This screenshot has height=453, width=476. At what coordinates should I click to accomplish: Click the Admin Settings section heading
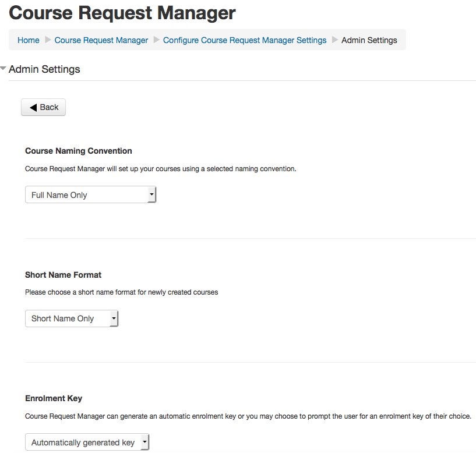click(x=44, y=69)
